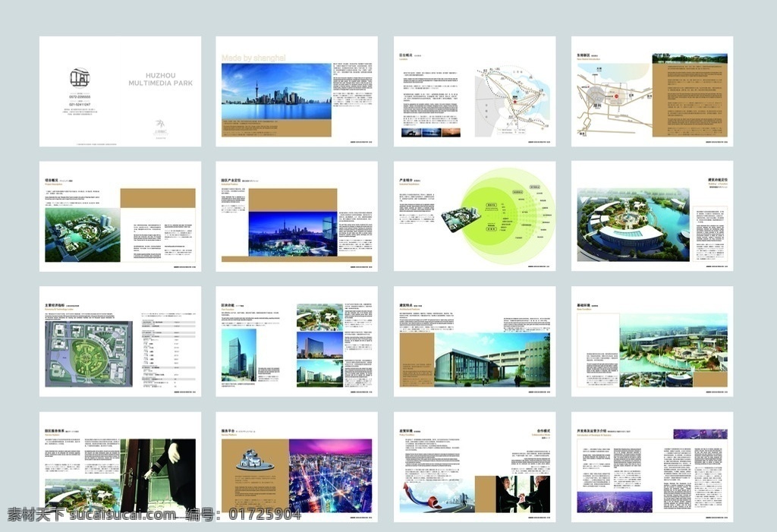
Task: Open the business handshake photo
Action: 524,494
